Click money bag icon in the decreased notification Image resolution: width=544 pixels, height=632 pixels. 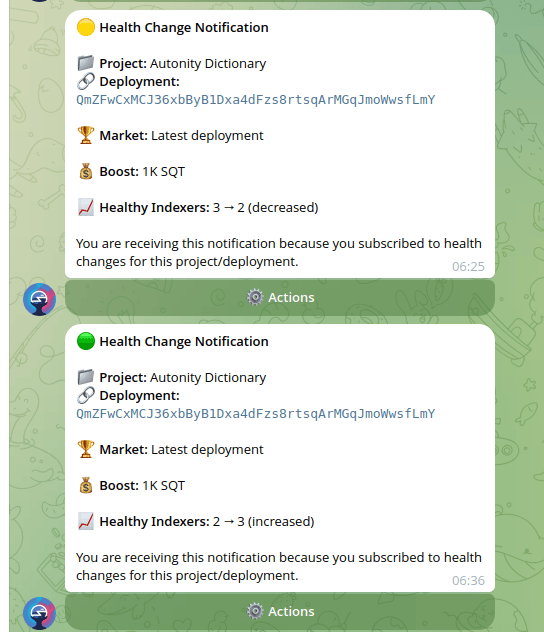(85, 171)
